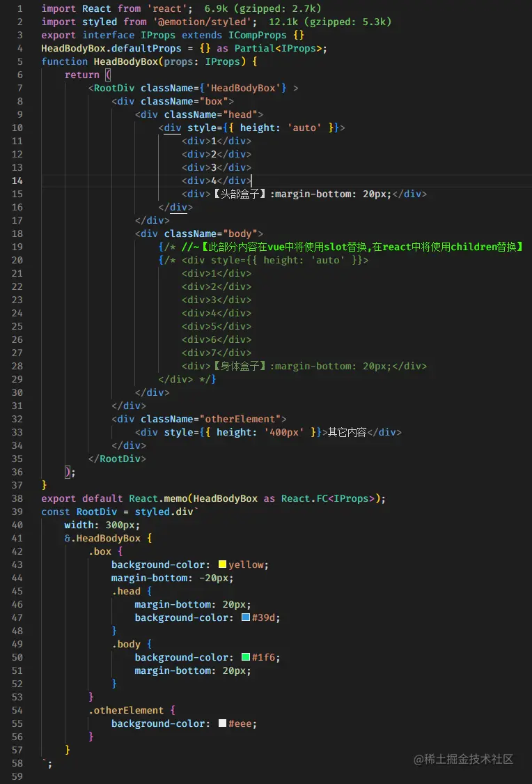Click the underlined closing 'div' on line 16
Viewport: 532px width, 784px height.
178,207
